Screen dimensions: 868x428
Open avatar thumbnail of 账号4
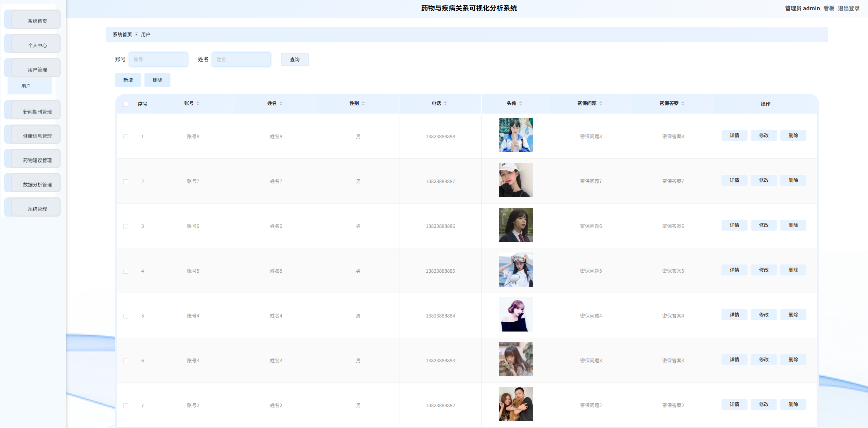(x=516, y=314)
